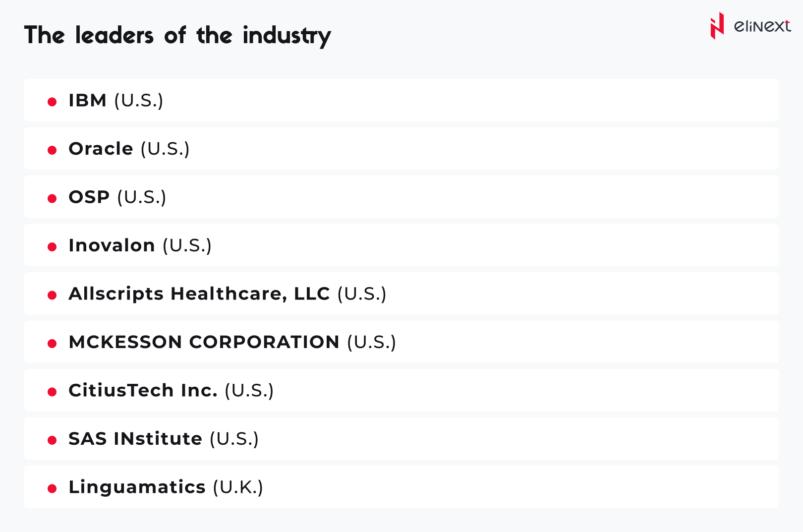Click the red bullet beside Allscripts Healthcare
The width and height of the screenshot is (803, 532).
[x=52, y=295]
